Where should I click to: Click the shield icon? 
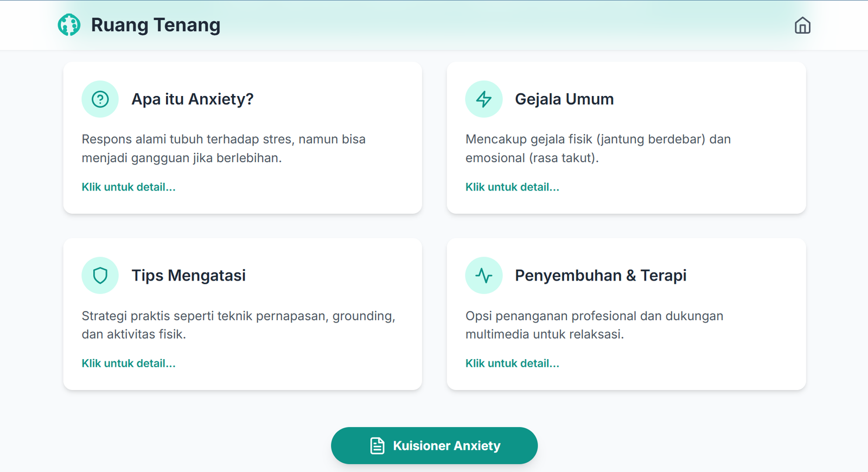point(100,276)
